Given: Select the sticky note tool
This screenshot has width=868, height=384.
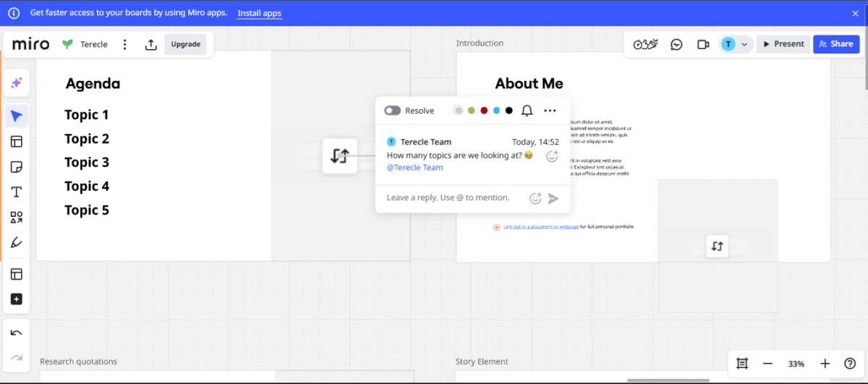Looking at the screenshot, I should tap(16, 167).
